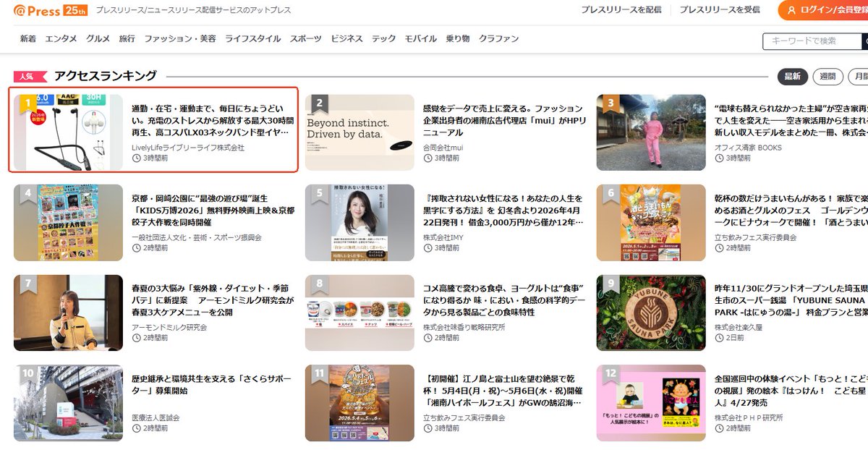Select スポーツ category
This screenshot has height=450, width=868.
tap(306, 38)
